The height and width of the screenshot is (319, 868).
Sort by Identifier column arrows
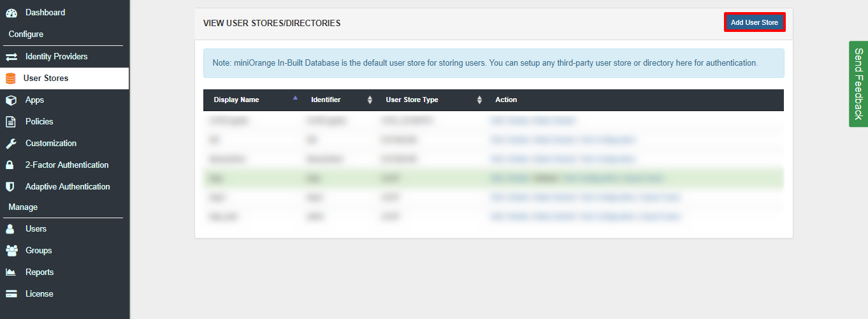[x=370, y=100]
